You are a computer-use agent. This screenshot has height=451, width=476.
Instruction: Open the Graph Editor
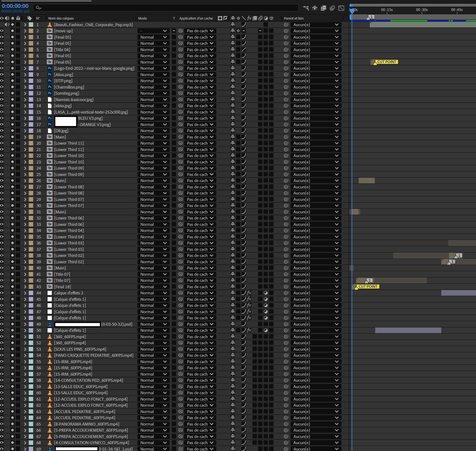click(x=341, y=8)
